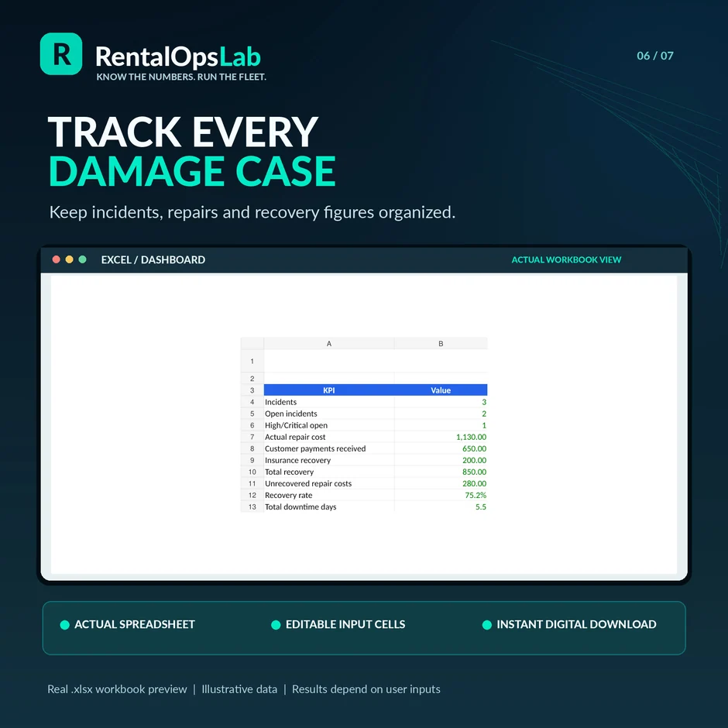
Task: Click the yellow window dot in the dashboard mockup
Action: [69, 259]
